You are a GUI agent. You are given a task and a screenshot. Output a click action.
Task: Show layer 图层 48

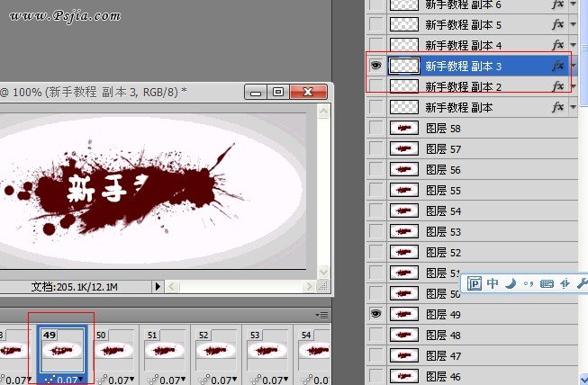pos(376,335)
